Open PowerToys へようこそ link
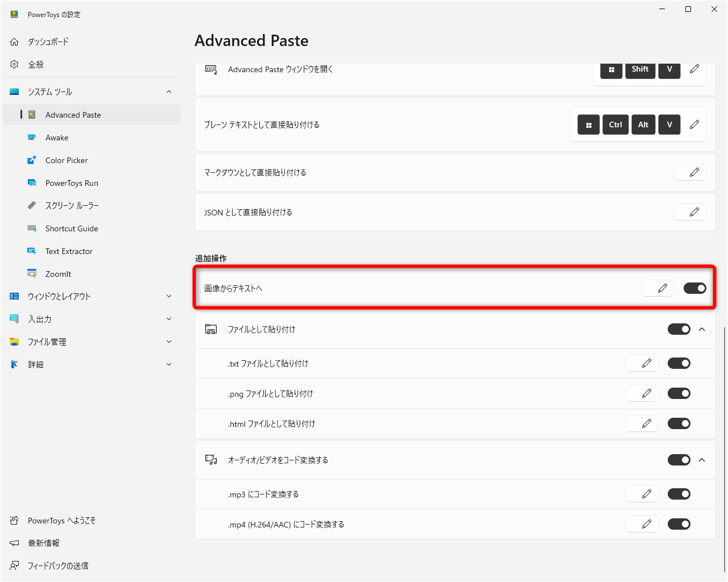The image size is (728, 582). tap(61, 521)
